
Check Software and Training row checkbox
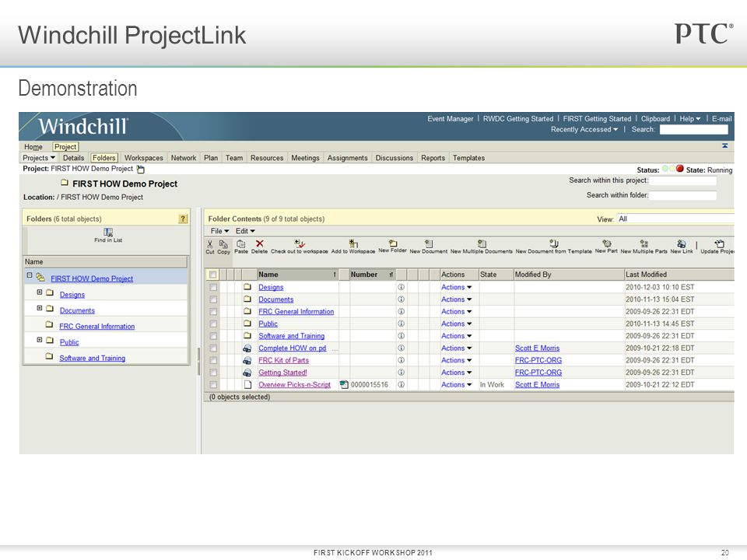click(x=213, y=336)
